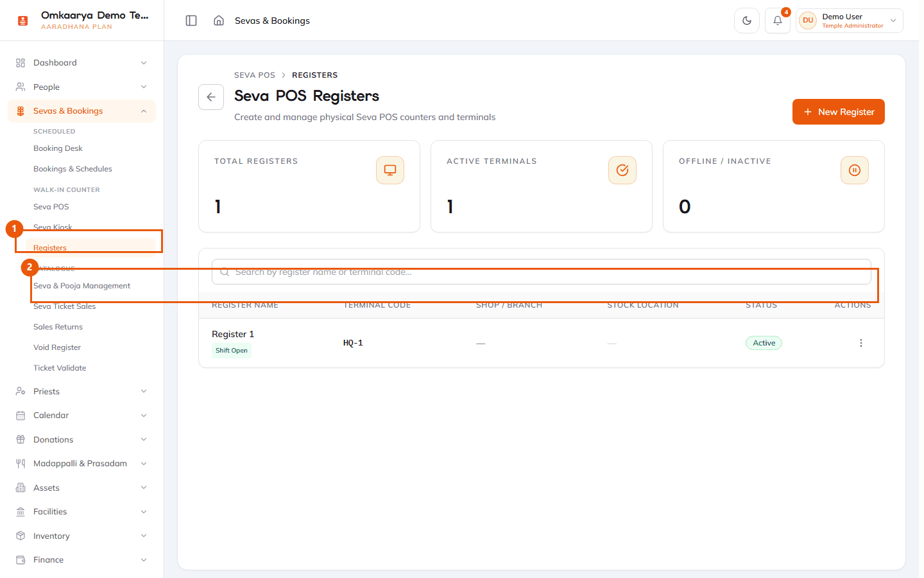
Task: Toggle the sidebar panel icon
Action: [191, 21]
